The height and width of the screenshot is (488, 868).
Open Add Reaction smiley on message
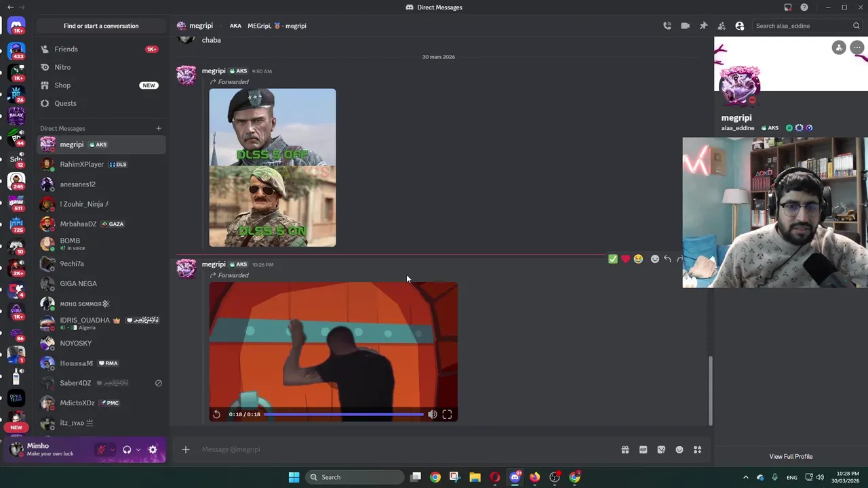click(655, 259)
